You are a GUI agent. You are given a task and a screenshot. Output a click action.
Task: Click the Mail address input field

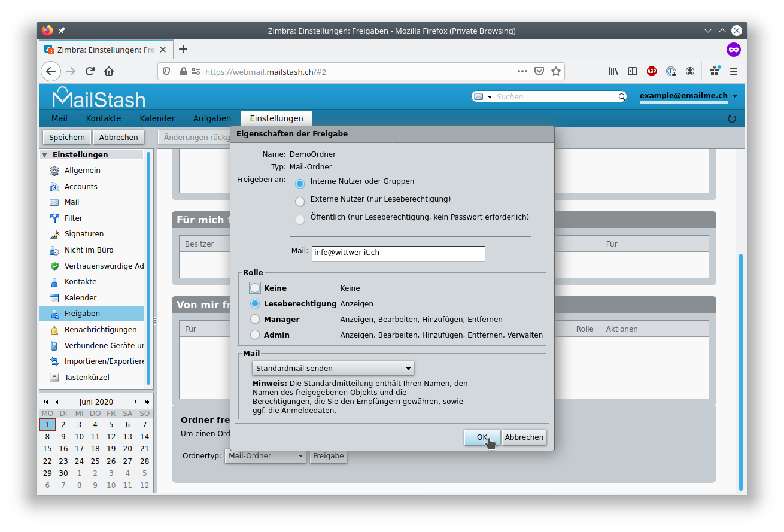tap(398, 253)
